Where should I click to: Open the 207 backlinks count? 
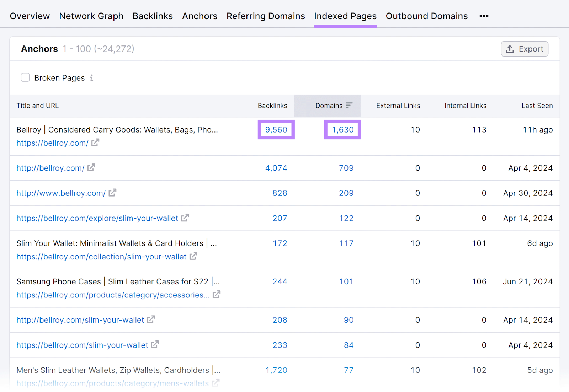pyautogui.click(x=280, y=218)
